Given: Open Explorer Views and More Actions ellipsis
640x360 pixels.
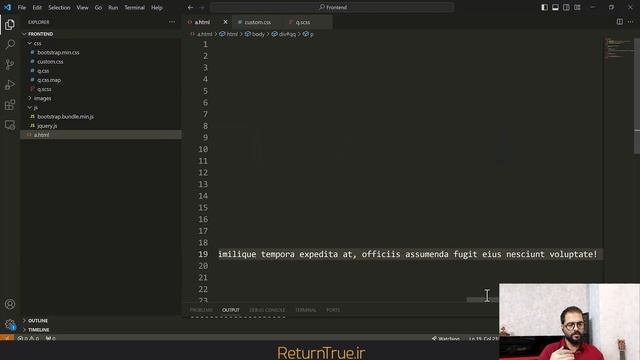Looking at the screenshot, I should pos(172,22).
